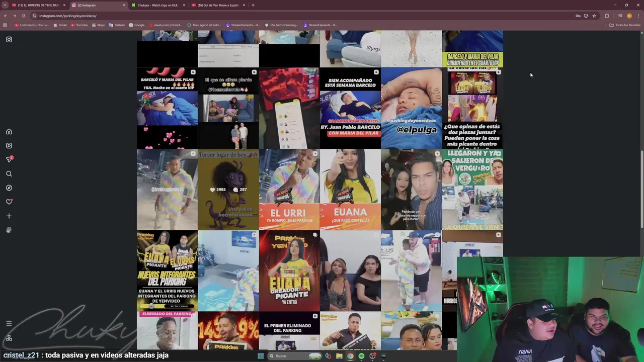Open a new browser tab with plus
The width and height of the screenshot is (644, 362).
[x=253, y=5]
